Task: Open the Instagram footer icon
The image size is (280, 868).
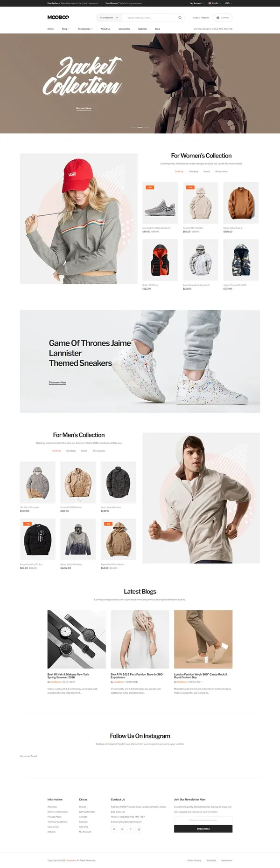Action: coord(139,829)
